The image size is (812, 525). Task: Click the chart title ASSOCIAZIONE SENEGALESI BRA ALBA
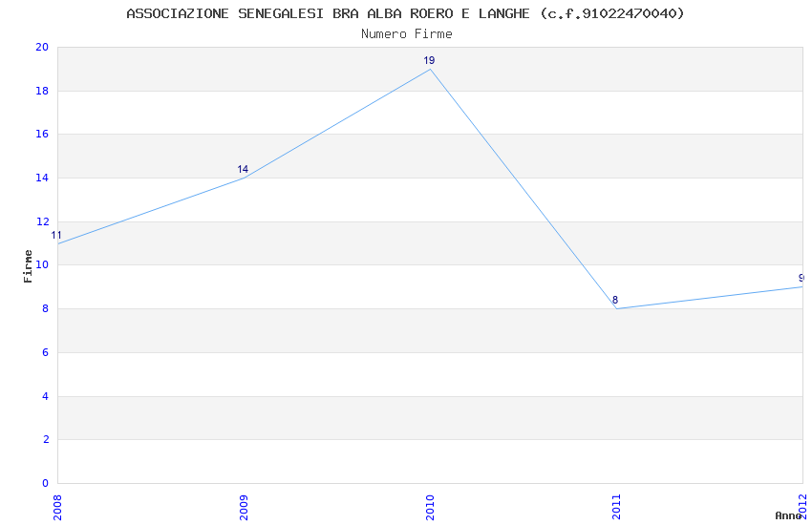coord(405,13)
